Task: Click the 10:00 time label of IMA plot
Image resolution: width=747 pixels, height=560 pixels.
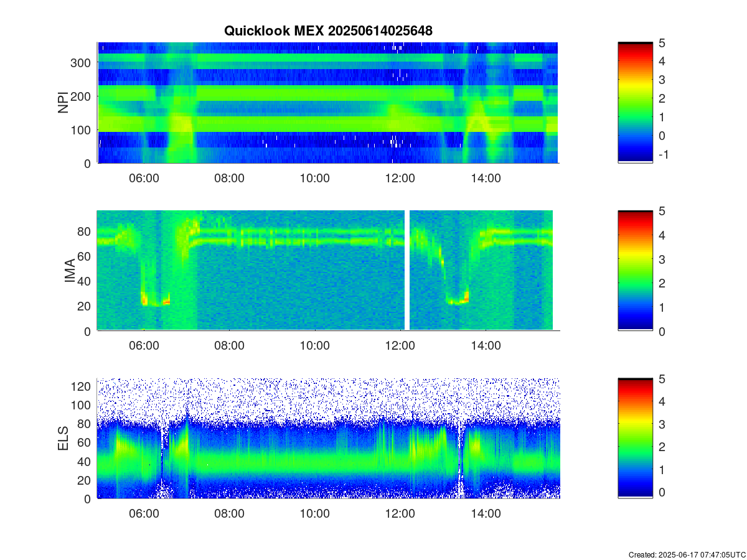Action: 315,345
